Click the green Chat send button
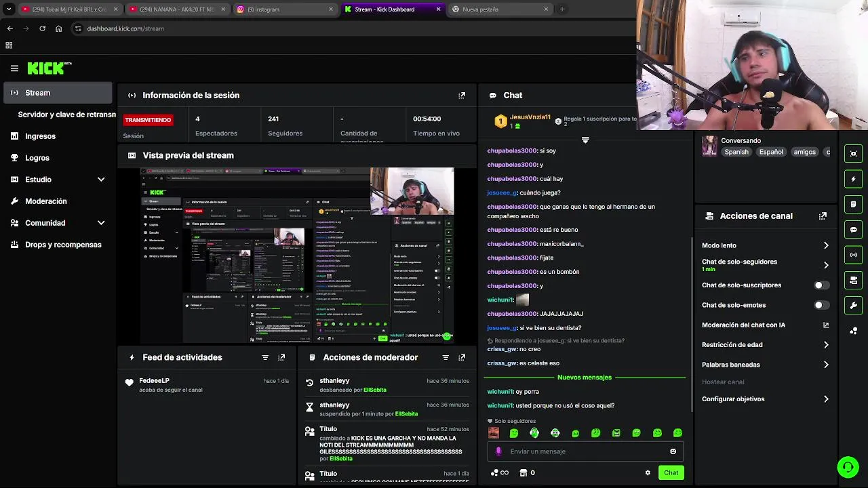 (671, 473)
